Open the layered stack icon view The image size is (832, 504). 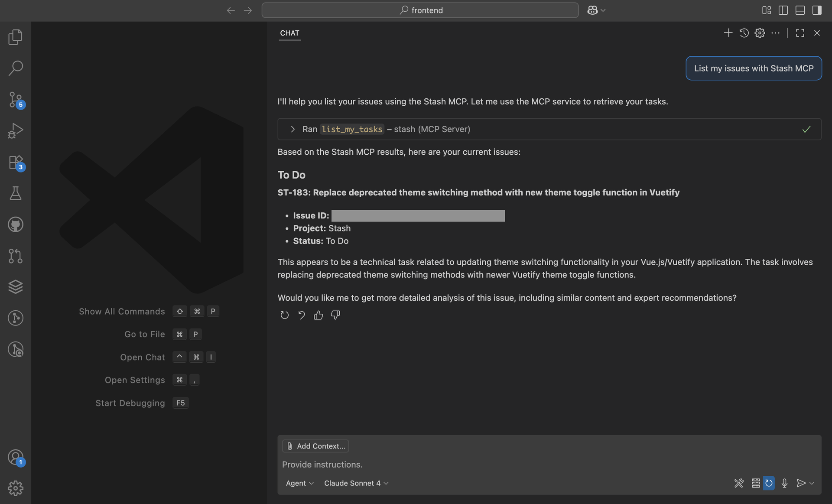click(x=16, y=287)
